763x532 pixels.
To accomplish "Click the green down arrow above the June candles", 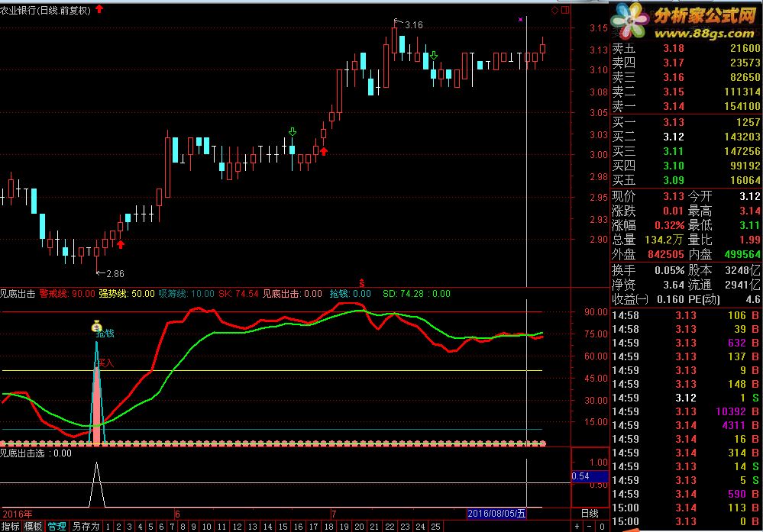I will tap(292, 132).
